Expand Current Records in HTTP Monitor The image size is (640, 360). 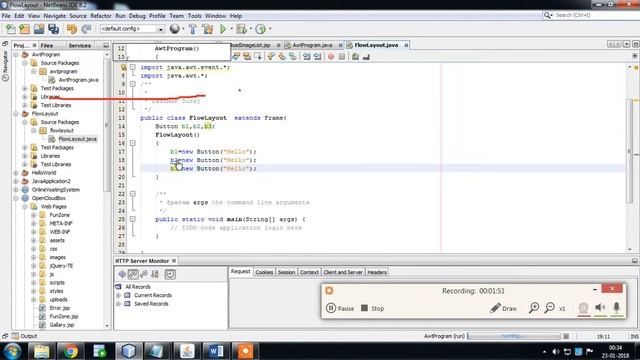click(x=118, y=295)
